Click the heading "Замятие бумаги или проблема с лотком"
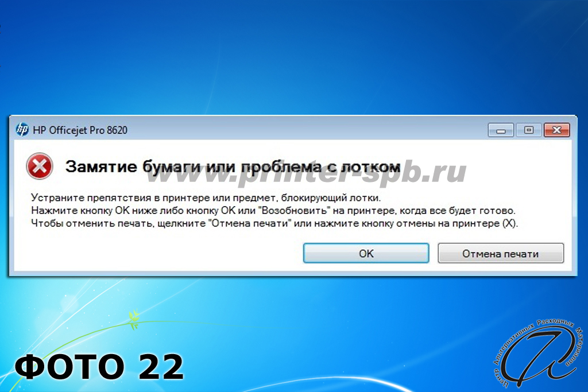Image resolution: width=588 pixels, height=392 pixels. click(x=233, y=167)
